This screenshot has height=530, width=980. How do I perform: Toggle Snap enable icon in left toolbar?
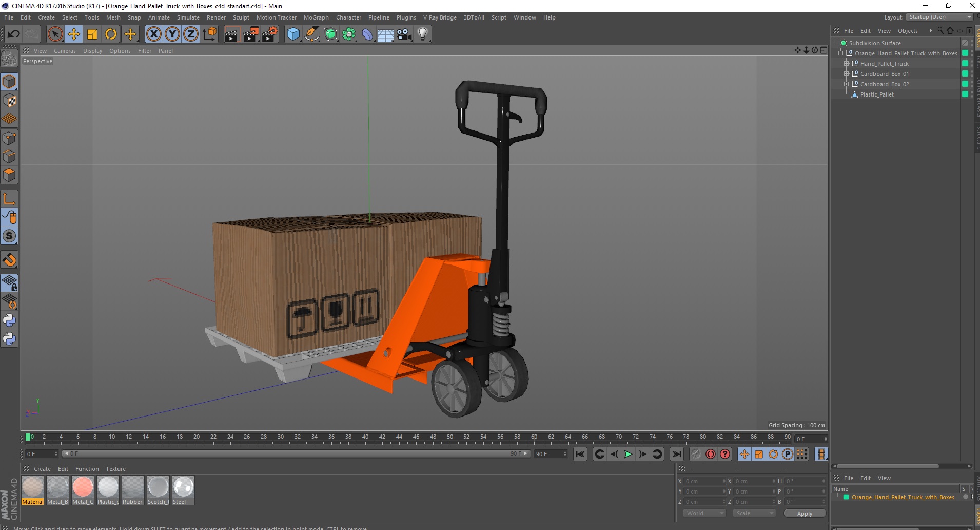coord(9,236)
